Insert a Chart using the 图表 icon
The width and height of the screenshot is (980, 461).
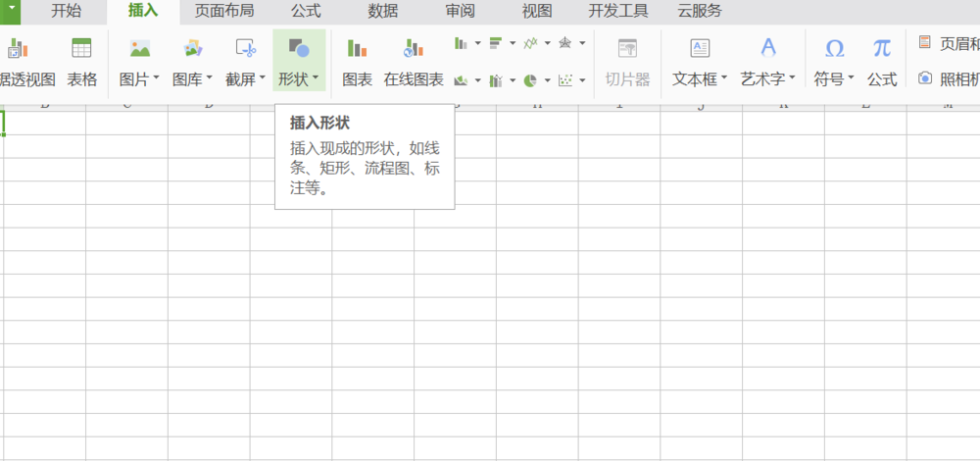[x=358, y=48]
